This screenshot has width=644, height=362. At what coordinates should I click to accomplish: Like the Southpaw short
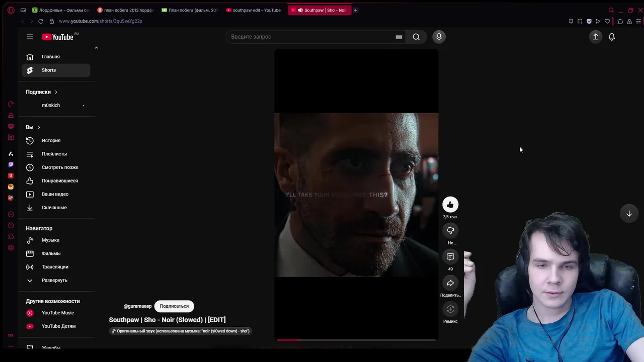450,205
